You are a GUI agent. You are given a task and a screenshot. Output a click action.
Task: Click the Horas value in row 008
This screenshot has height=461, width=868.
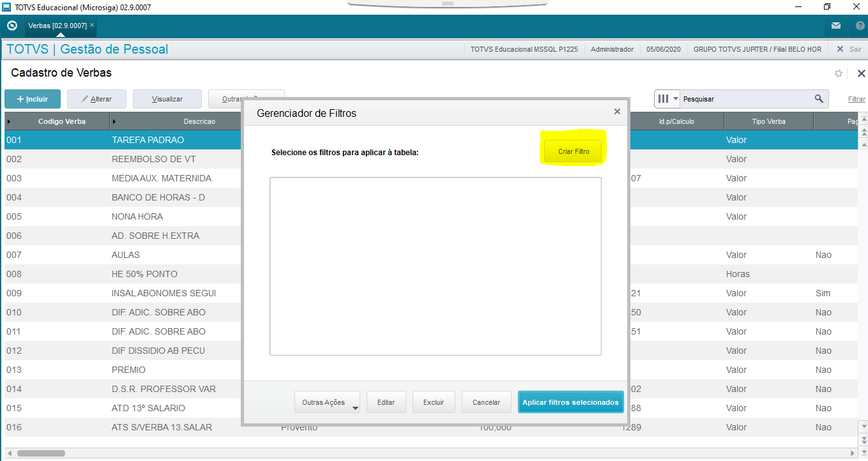tap(738, 274)
